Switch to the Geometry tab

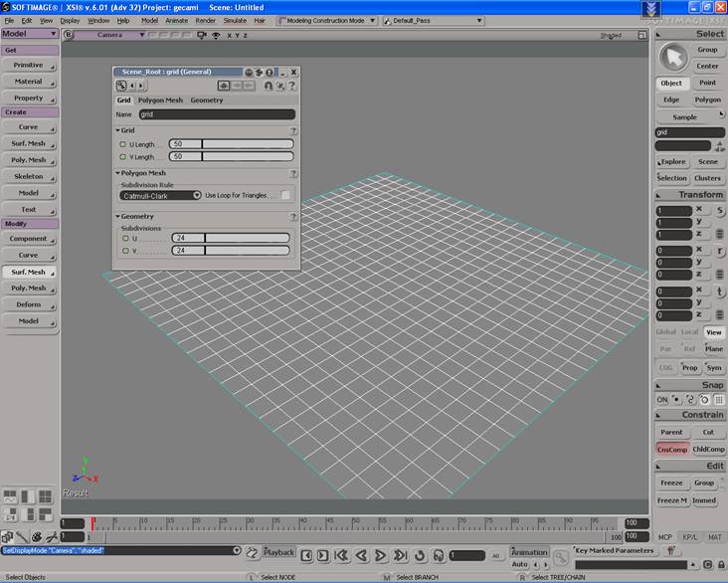[x=207, y=99]
